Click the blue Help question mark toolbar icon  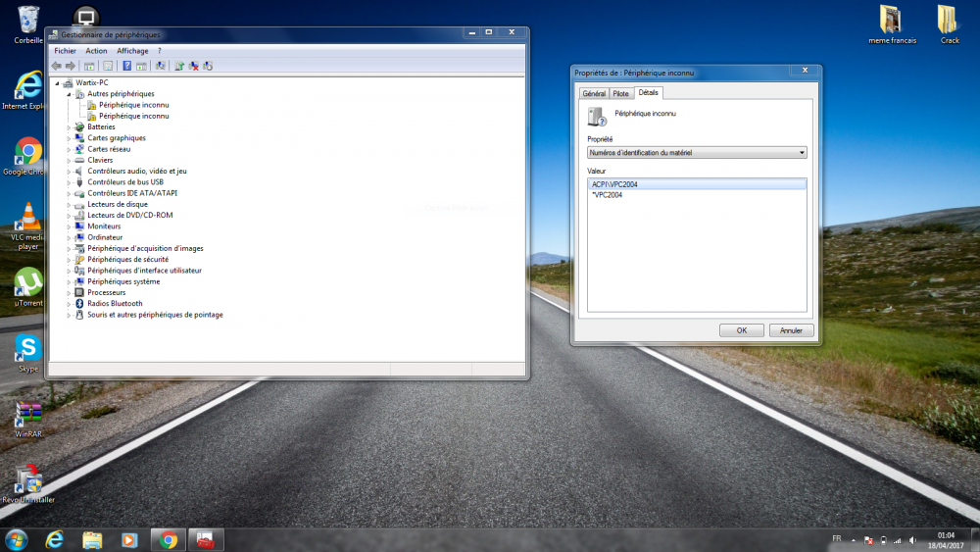[x=126, y=66]
